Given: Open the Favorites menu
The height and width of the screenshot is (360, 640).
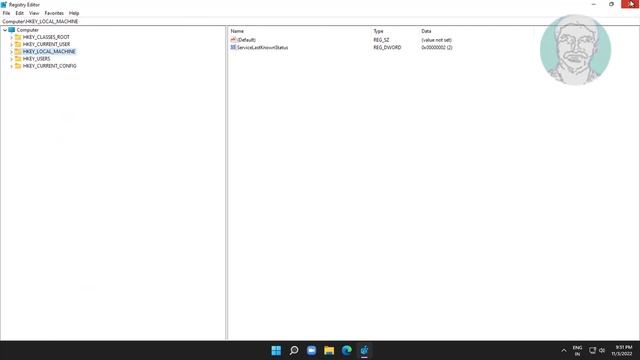Looking at the screenshot, I should pos(54,13).
